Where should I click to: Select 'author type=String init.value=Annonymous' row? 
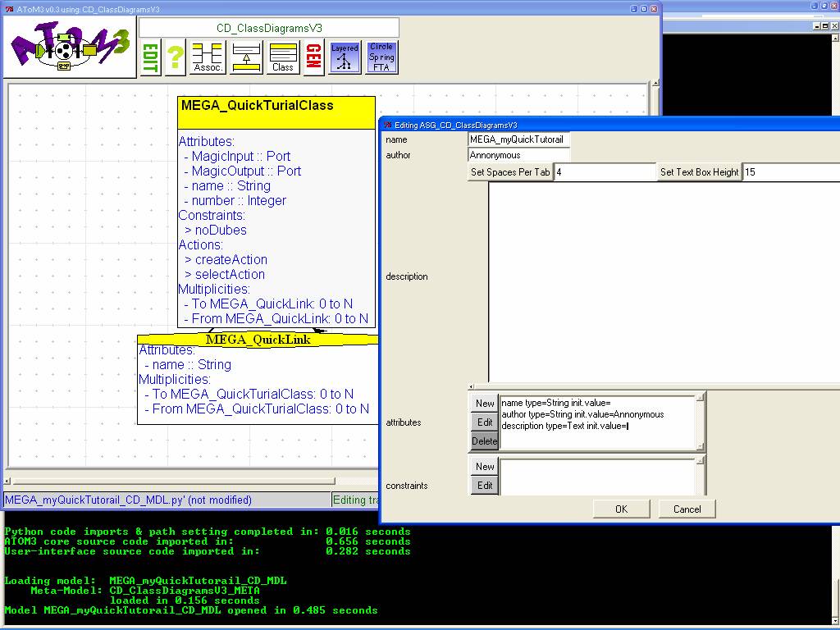[x=582, y=414]
